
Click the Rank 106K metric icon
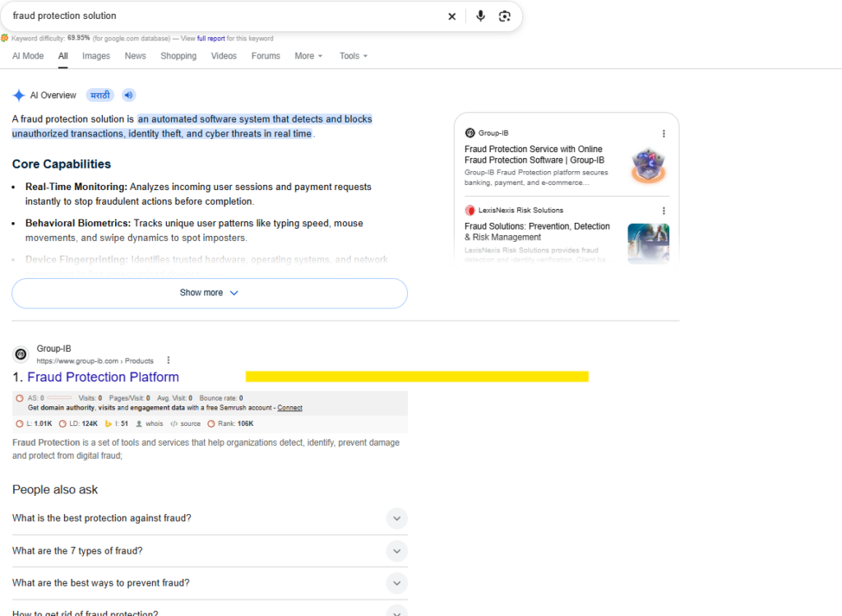pyautogui.click(x=211, y=424)
